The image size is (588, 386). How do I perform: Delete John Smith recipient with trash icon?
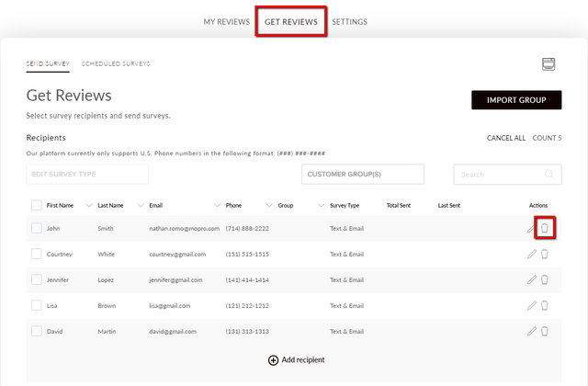(545, 228)
